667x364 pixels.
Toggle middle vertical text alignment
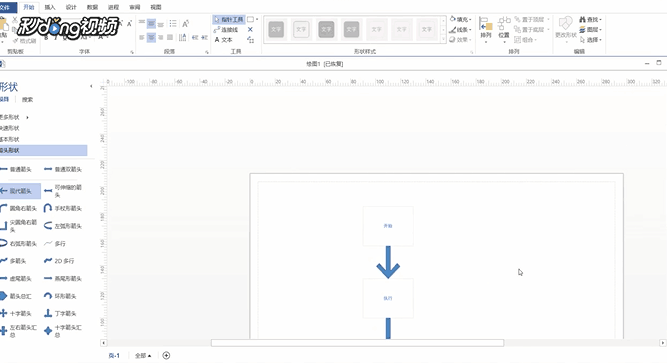[x=151, y=23]
